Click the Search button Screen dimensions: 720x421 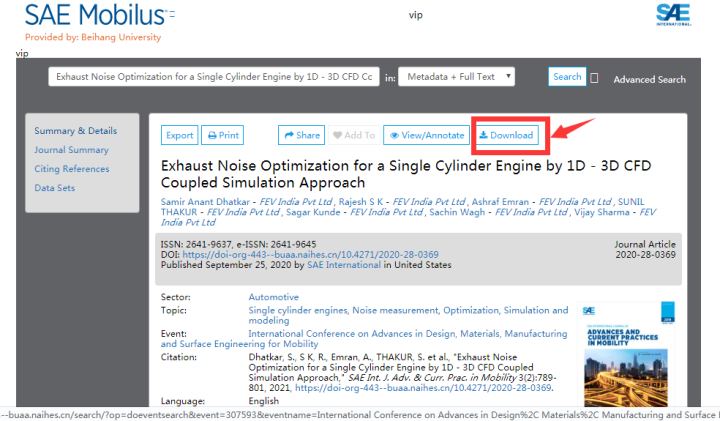567,77
